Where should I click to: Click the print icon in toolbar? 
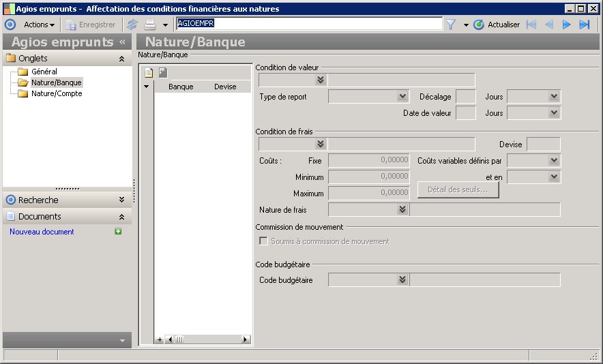(x=149, y=25)
